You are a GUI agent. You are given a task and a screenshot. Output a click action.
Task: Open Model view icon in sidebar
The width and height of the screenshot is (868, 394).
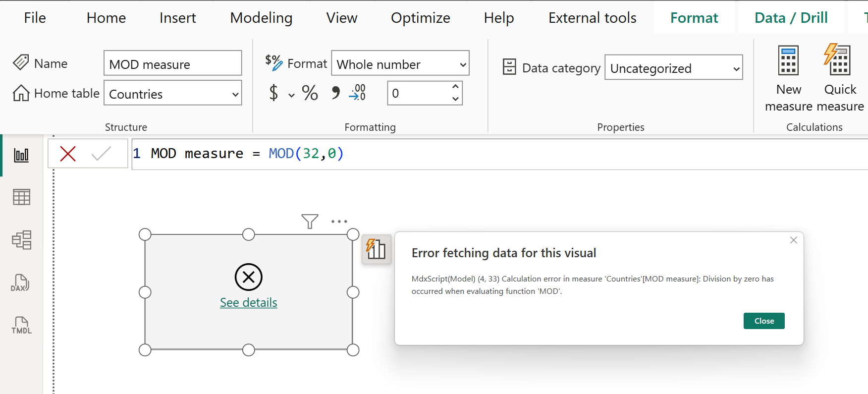pos(21,240)
